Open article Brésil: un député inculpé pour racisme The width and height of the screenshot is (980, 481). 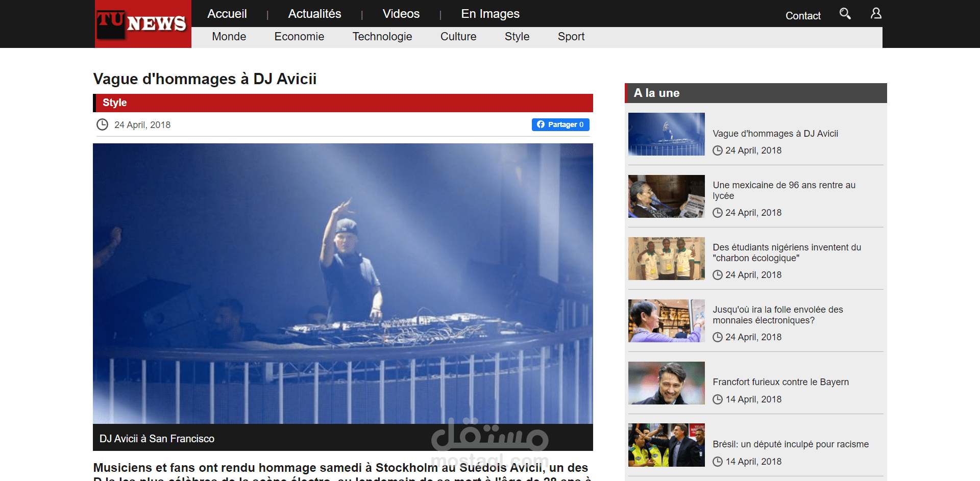pos(791,444)
